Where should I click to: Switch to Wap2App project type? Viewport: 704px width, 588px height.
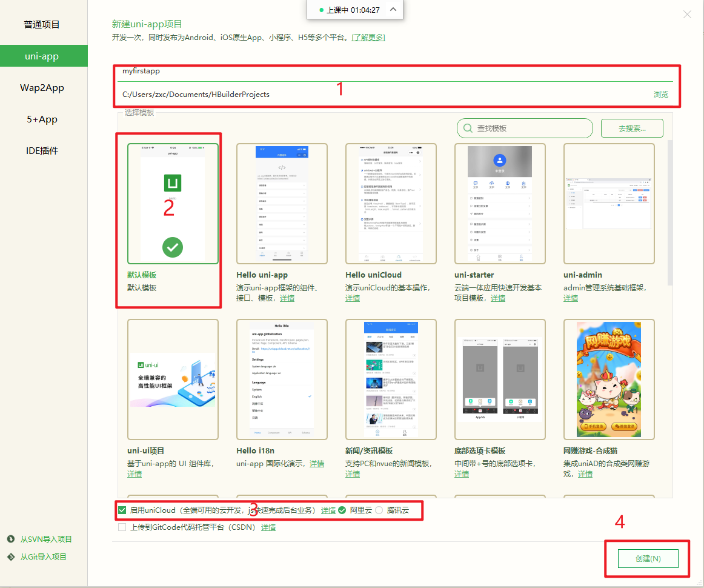click(x=42, y=87)
